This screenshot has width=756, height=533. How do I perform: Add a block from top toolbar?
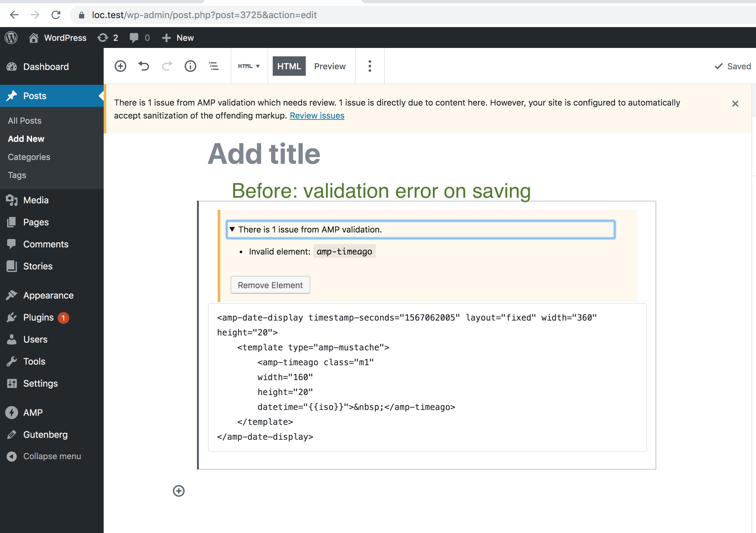tap(120, 66)
